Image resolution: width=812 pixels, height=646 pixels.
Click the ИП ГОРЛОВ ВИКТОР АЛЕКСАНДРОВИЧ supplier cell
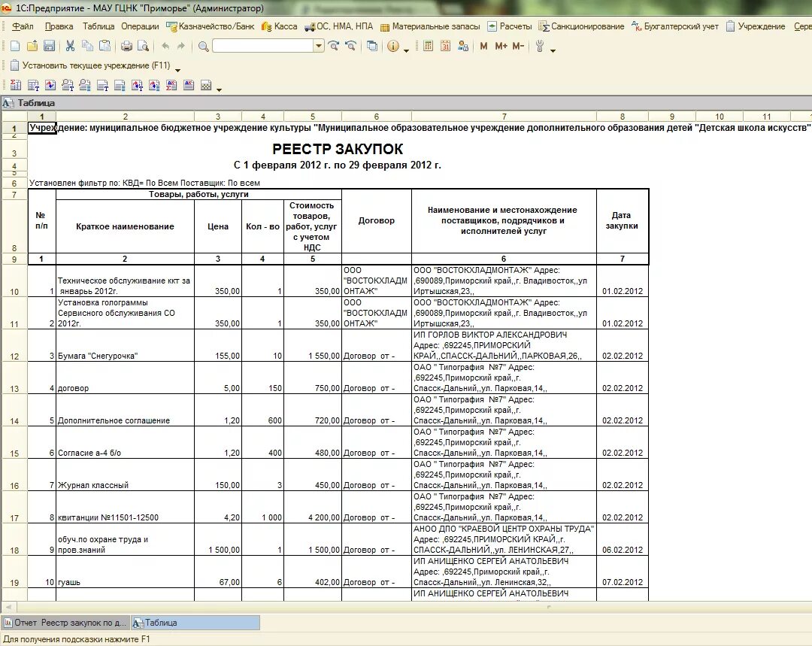[x=504, y=345]
